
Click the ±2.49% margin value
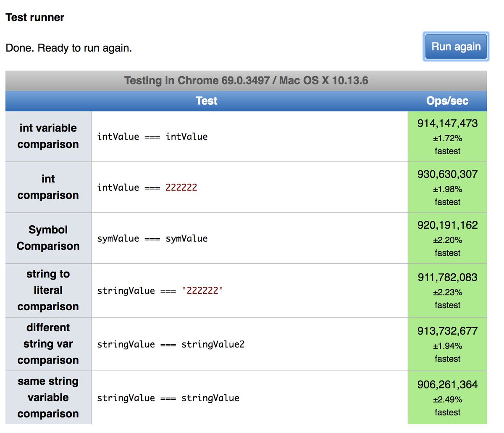click(447, 399)
